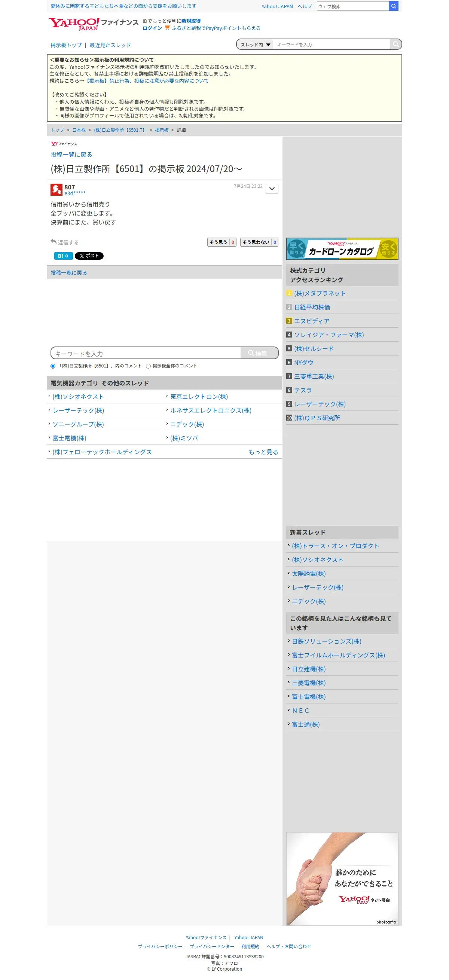Open the カードローンカタログ banner
The width and height of the screenshot is (449, 980).
(342, 249)
